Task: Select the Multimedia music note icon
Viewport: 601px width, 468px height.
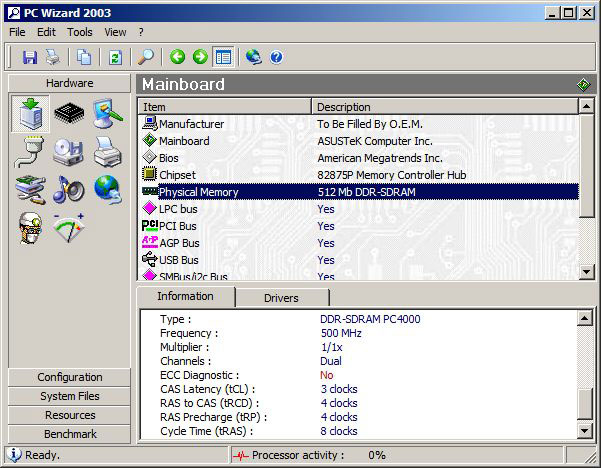Action: 69,189
